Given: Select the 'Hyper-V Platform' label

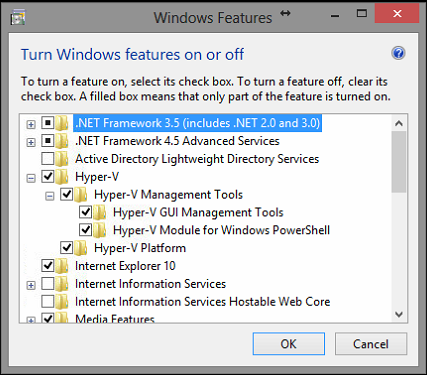Looking at the screenshot, I should pyautogui.click(x=140, y=248).
